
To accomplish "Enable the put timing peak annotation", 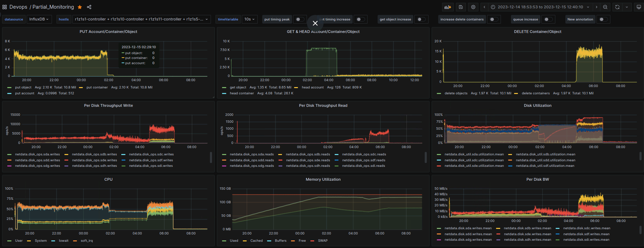I will [x=300, y=19].
